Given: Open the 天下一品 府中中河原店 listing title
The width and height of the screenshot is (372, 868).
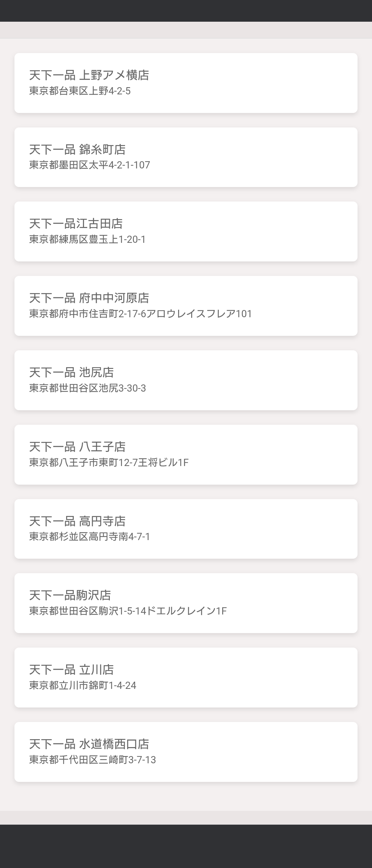Looking at the screenshot, I should pyautogui.click(x=89, y=298).
